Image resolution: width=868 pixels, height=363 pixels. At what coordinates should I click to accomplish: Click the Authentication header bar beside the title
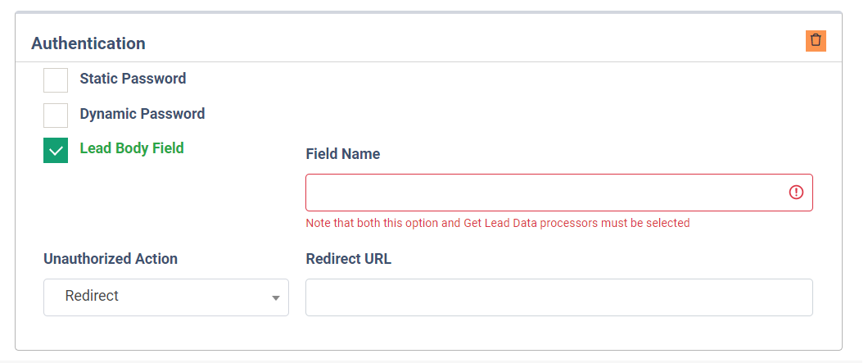point(471,43)
